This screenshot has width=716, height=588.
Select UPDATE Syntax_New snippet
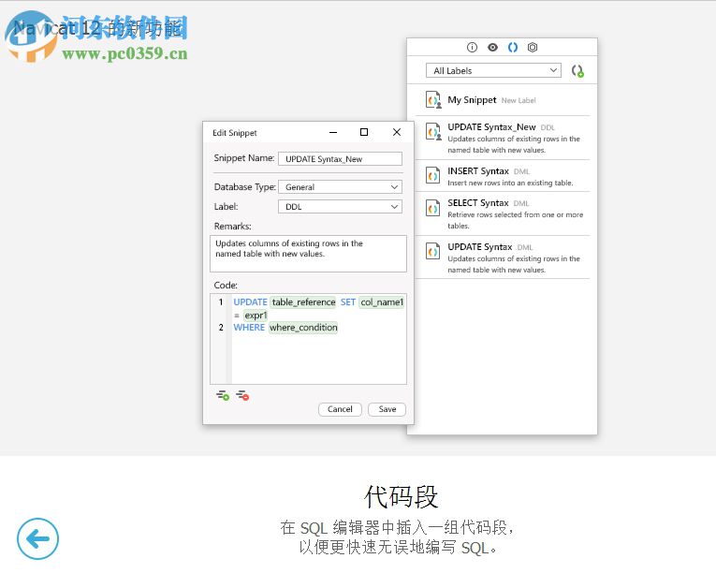click(x=503, y=138)
